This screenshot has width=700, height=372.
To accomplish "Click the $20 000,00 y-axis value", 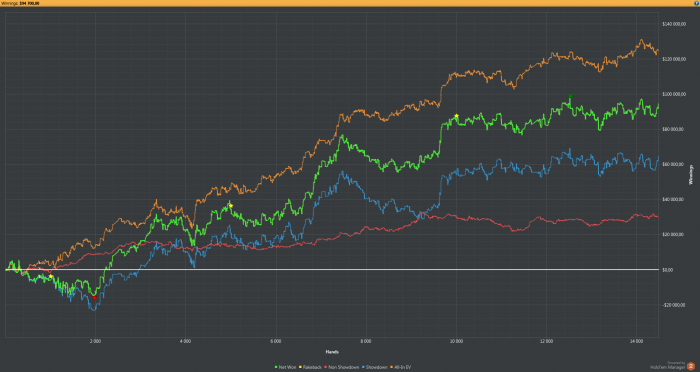I will tap(674, 234).
